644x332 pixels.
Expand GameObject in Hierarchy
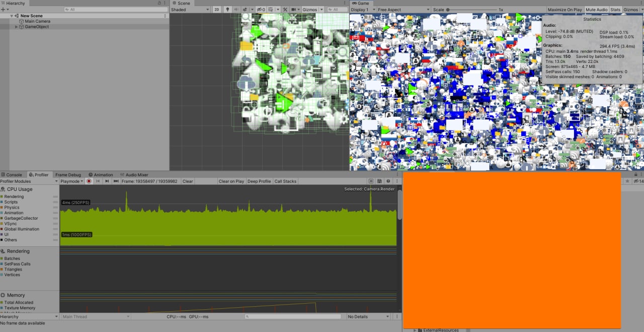(x=16, y=27)
